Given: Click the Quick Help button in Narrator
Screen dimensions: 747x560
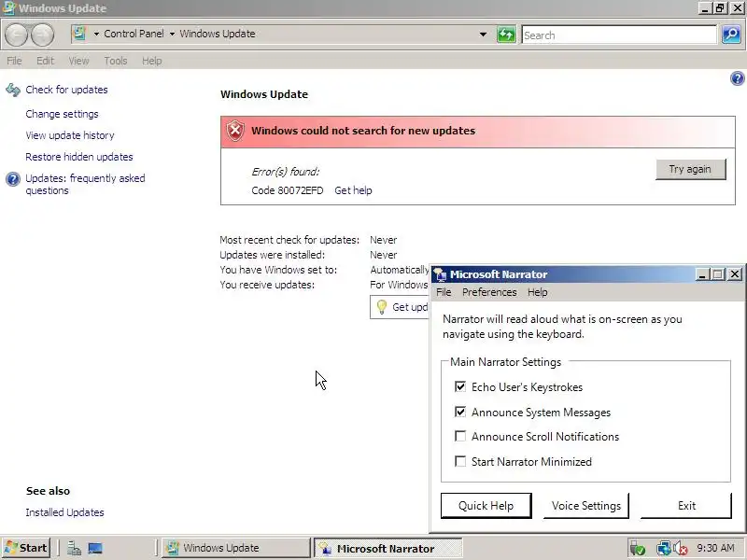Looking at the screenshot, I should point(486,506).
